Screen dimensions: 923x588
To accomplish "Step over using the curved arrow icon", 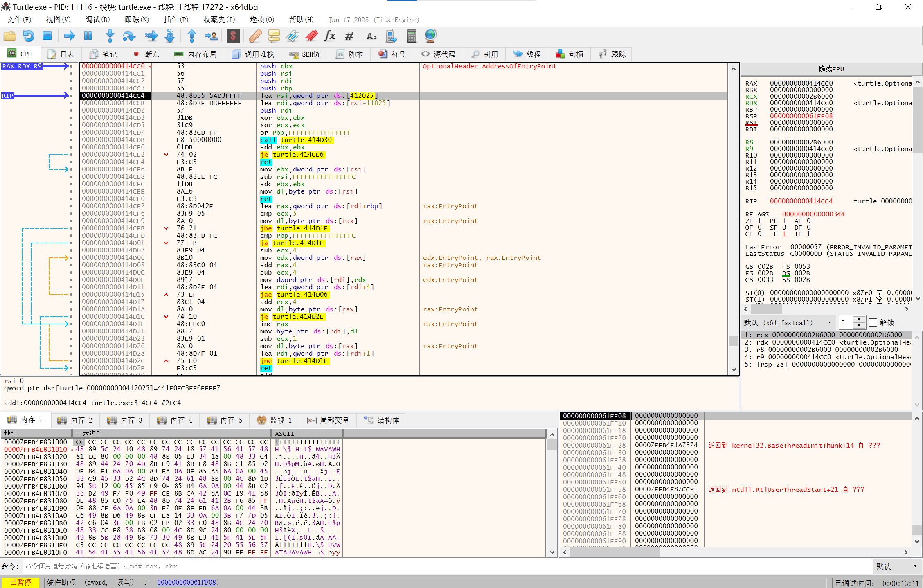I will pos(129,36).
